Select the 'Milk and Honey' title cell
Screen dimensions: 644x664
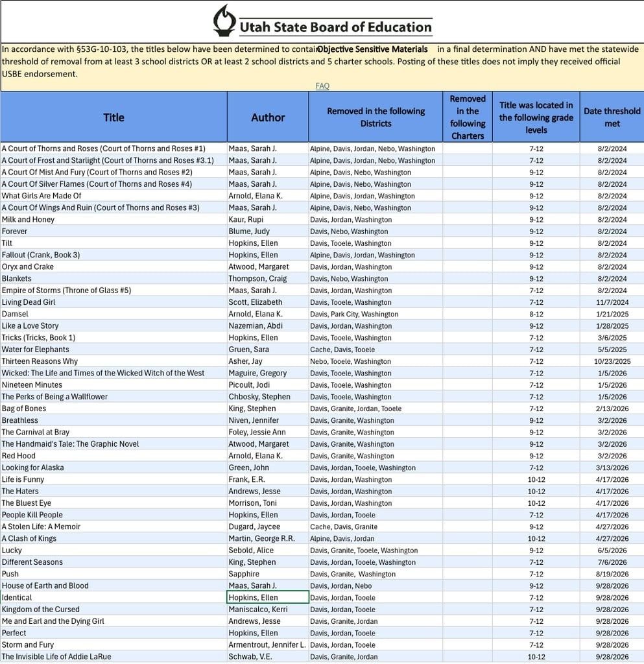click(113, 220)
